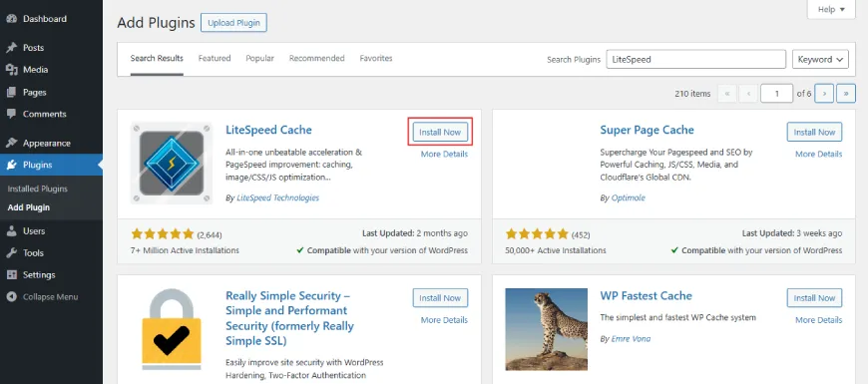868x384 pixels.
Task: Click "7+ Million Active Installations" text
Action: [x=185, y=250]
